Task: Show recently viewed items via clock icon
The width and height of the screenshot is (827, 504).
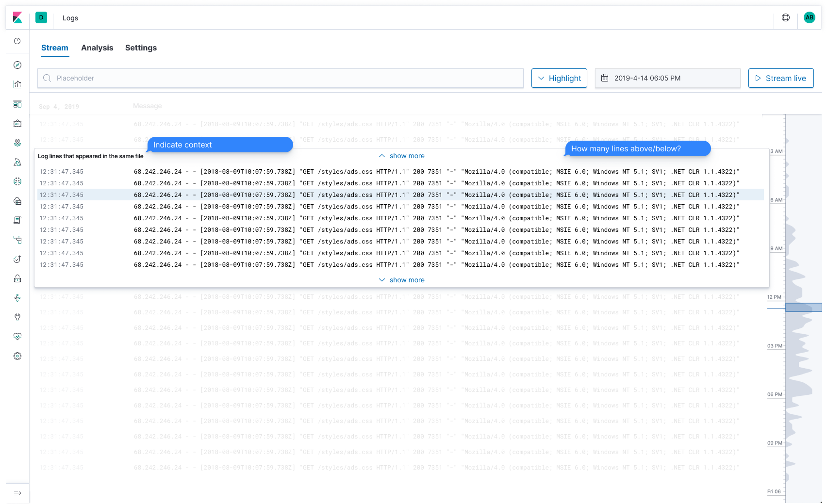Action: 17,41
